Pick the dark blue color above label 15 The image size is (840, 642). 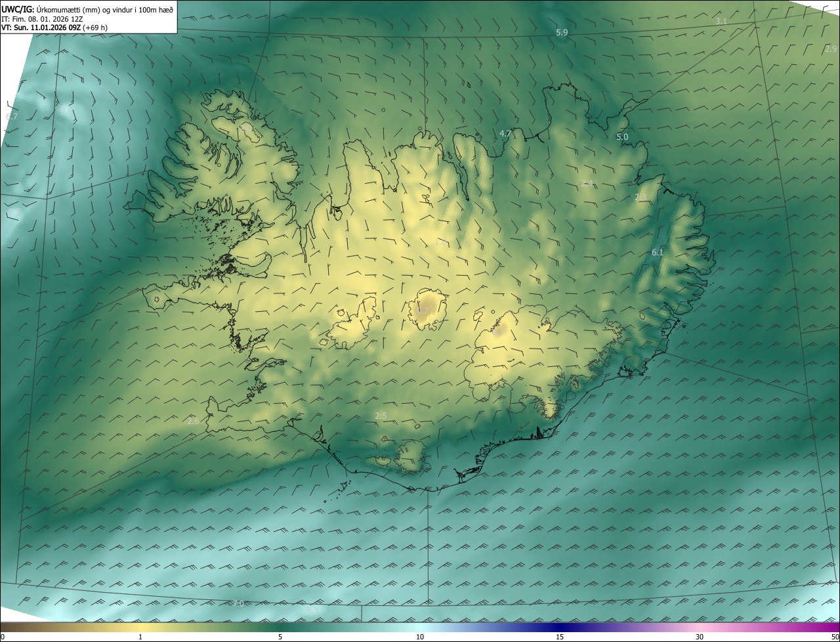click(560, 627)
